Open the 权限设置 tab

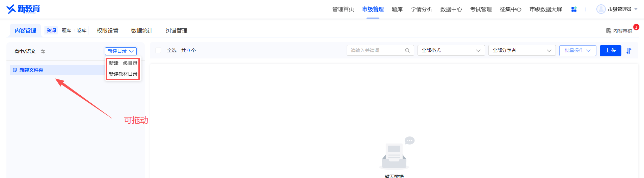108,30
